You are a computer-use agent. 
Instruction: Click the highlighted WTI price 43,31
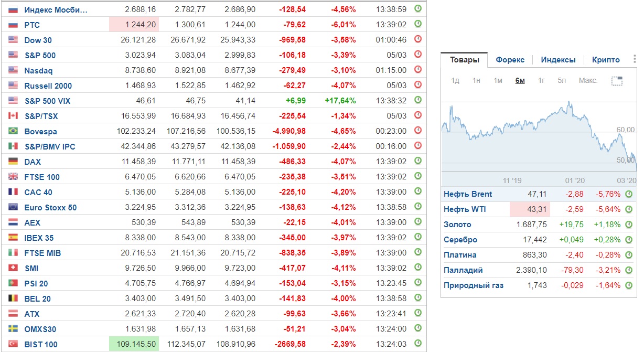[530, 209]
